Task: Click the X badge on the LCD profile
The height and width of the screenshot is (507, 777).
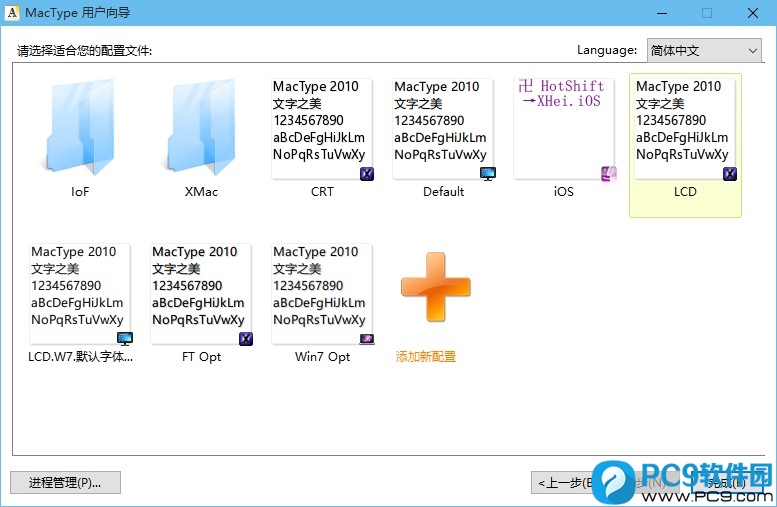Action: click(729, 174)
